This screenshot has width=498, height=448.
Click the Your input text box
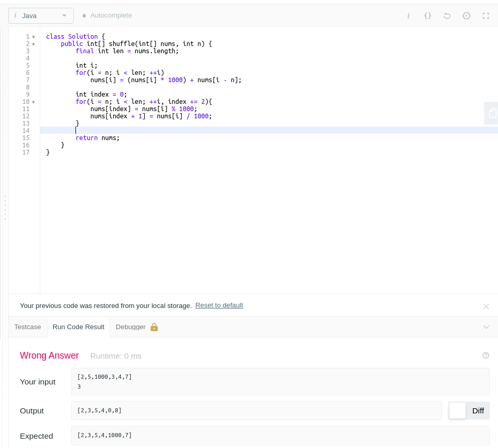coord(280,382)
